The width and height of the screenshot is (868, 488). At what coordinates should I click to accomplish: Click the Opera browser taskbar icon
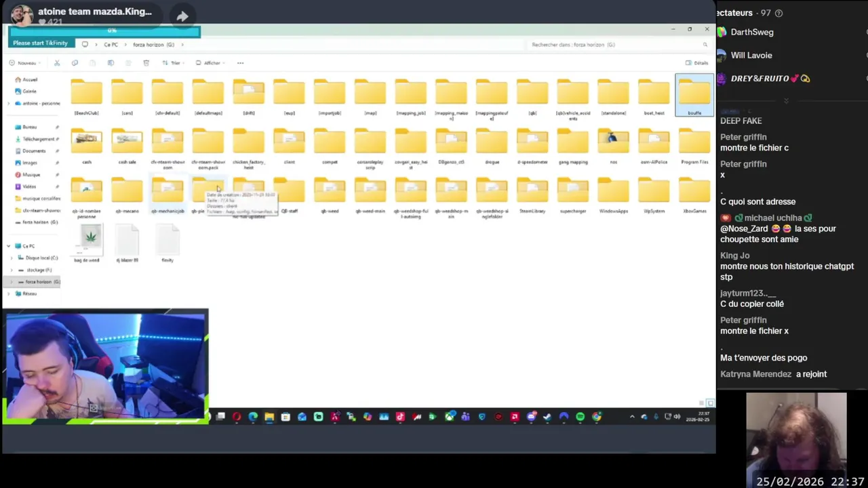click(237, 417)
